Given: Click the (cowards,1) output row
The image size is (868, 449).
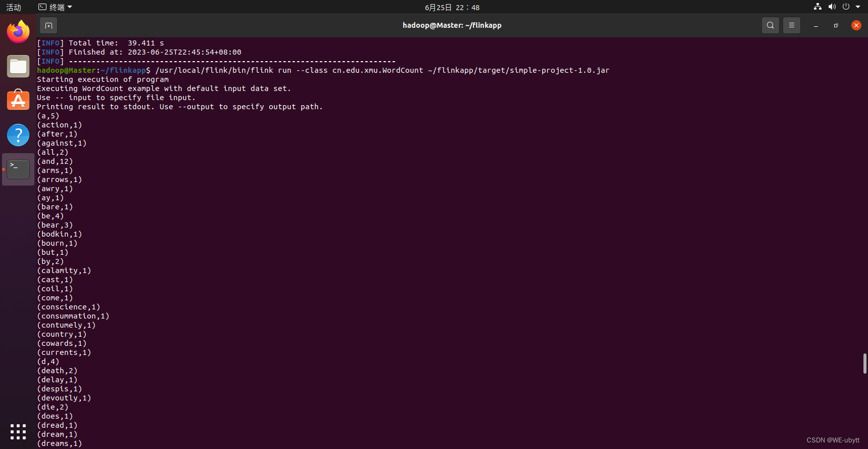Looking at the screenshot, I should [x=62, y=343].
